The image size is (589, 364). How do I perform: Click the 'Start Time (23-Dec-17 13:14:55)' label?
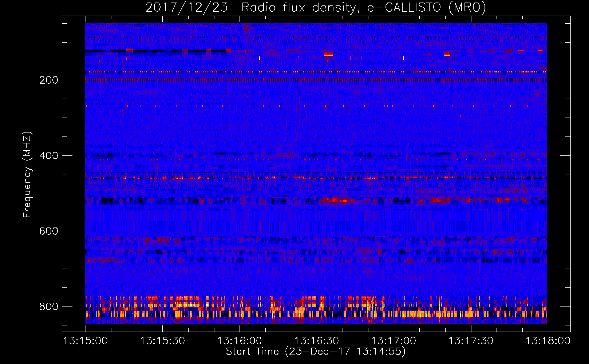click(x=316, y=352)
